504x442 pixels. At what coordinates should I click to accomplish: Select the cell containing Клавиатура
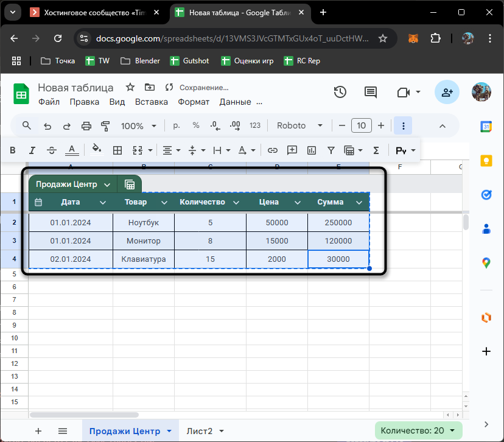(x=144, y=259)
